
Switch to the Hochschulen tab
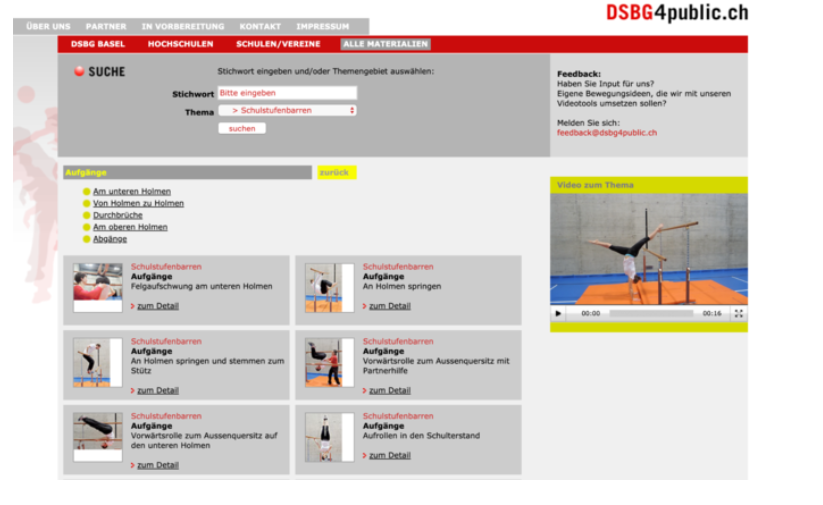coord(180,44)
